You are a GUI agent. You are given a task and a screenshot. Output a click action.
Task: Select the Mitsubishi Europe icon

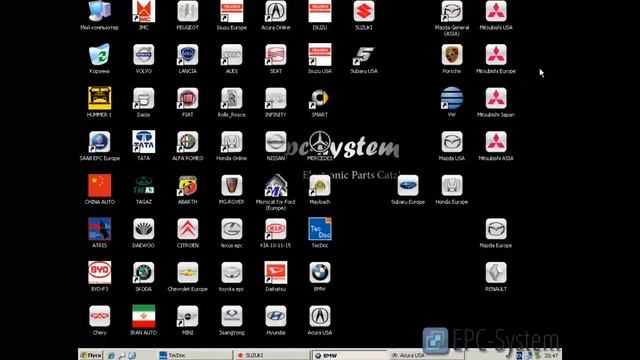pyautogui.click(x=496, y=55)
